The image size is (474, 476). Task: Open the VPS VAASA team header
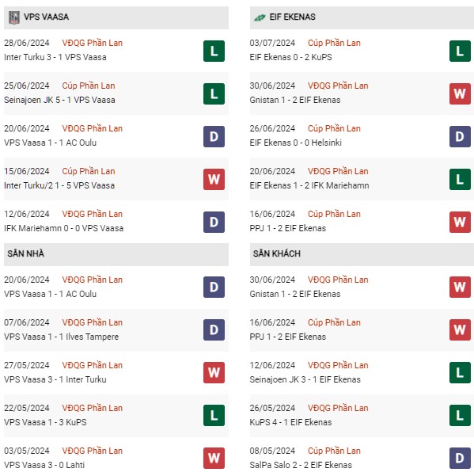coord(116,17)
